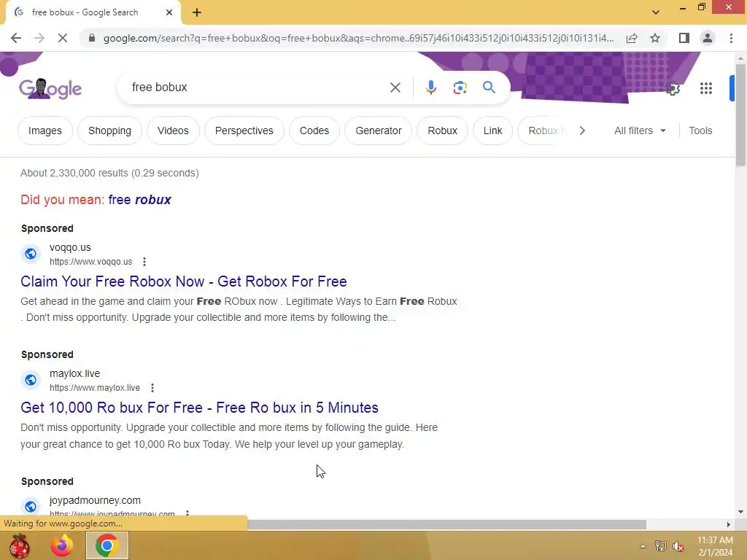Select the Generator filter chip
This screenshot has width=747, height=560.
[379, 131]
